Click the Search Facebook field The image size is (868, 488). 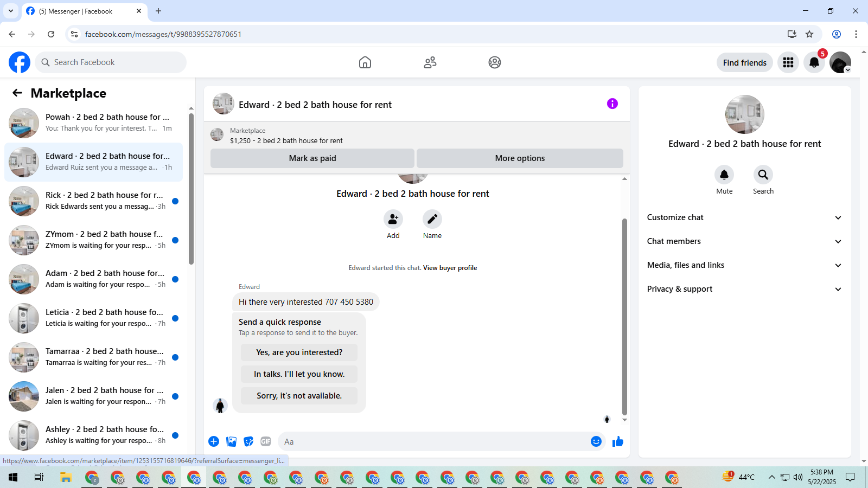pyautogui.click(x=111, y=62)
